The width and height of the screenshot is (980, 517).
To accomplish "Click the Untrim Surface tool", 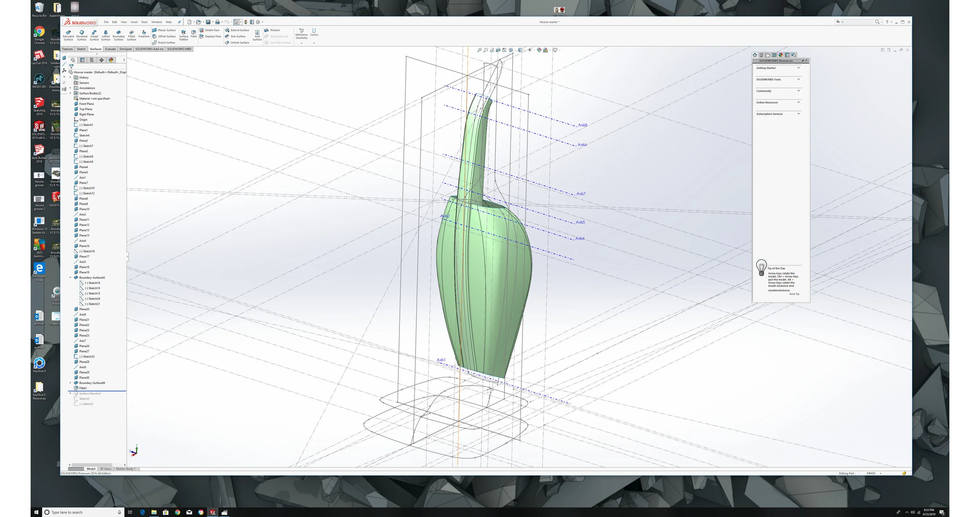I will [x=237, y=43].
